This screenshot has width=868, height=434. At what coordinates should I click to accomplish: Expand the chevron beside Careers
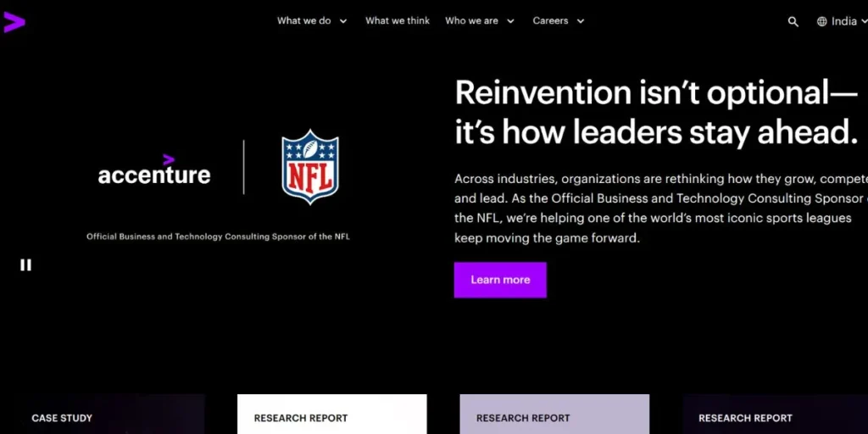click(x=581, y=22)
